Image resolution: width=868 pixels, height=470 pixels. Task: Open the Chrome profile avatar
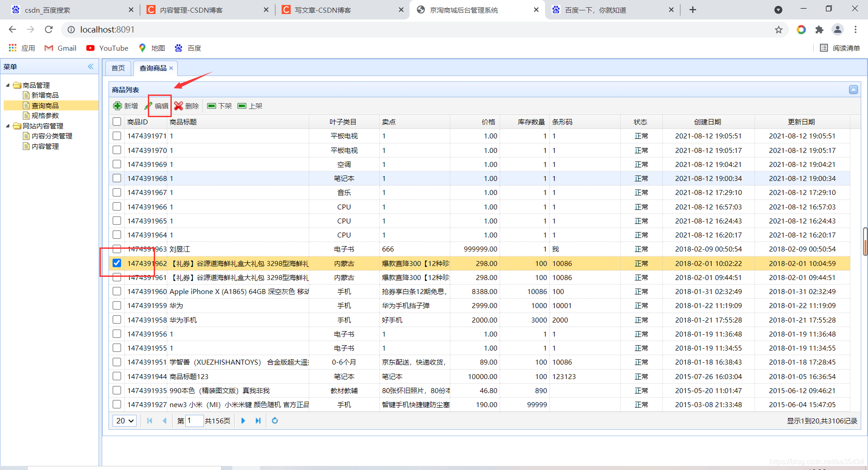point(838,29)
